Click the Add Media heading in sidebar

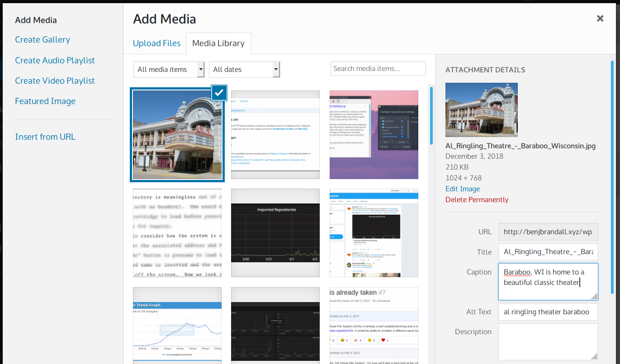[36, 20]
